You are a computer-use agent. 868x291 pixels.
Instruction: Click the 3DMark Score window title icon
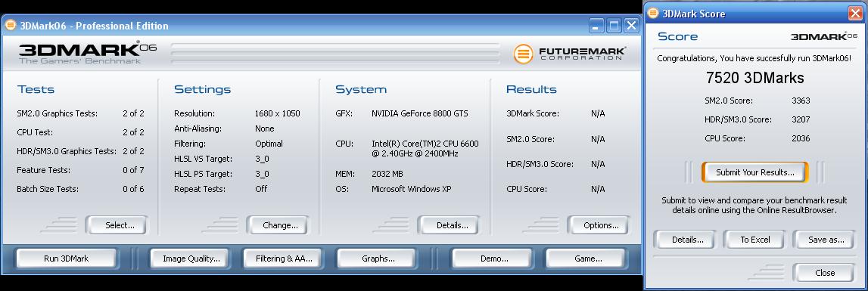coord(653,14)
